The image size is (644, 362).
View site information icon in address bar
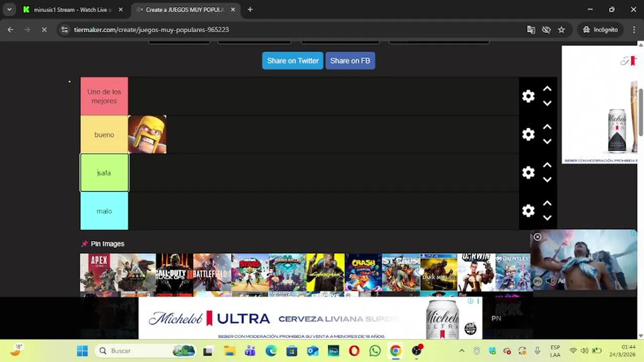point(64,30)
